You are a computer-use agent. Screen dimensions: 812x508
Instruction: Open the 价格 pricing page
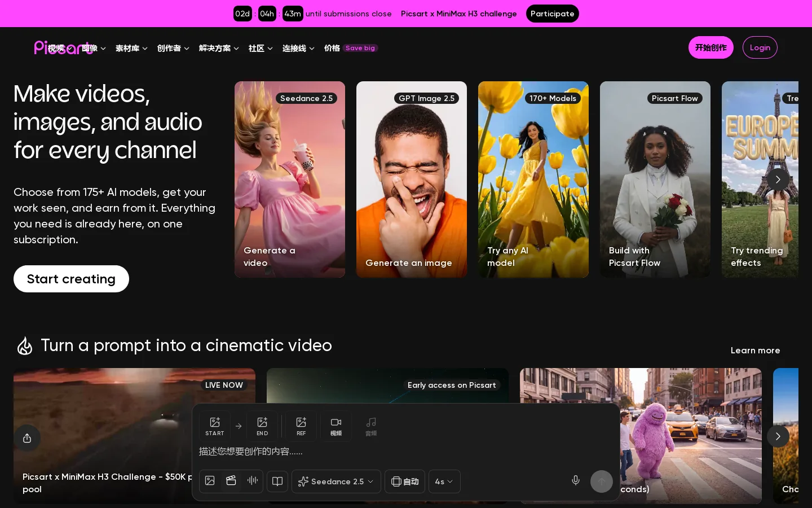click(x=332, y=49)
